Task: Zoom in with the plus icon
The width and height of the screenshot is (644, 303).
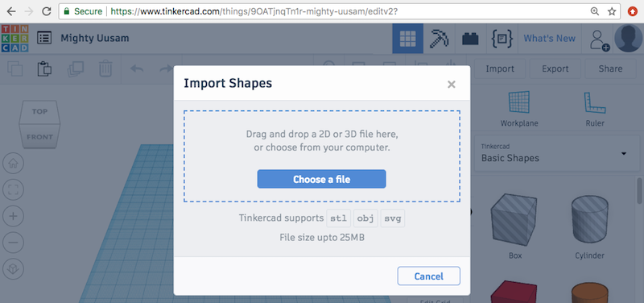Action: (x=13, y=216)
